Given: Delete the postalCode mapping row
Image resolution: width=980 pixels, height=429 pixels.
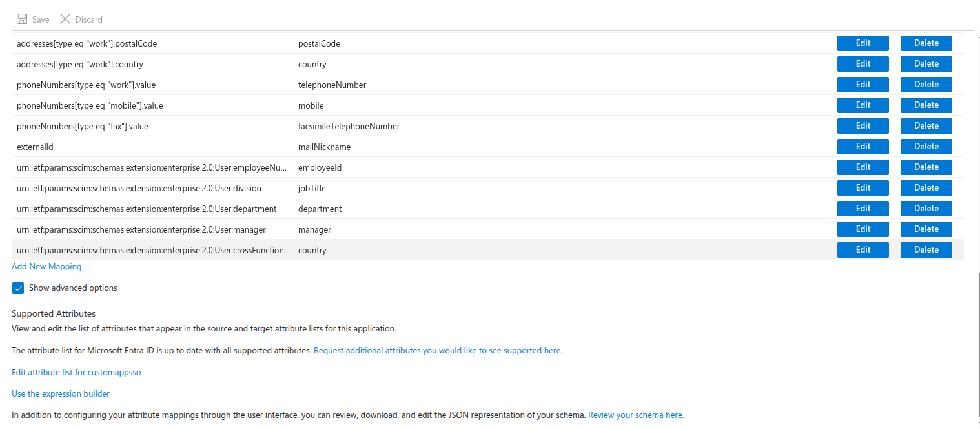Looking at the screenshot, I should (x=926, y=43).
